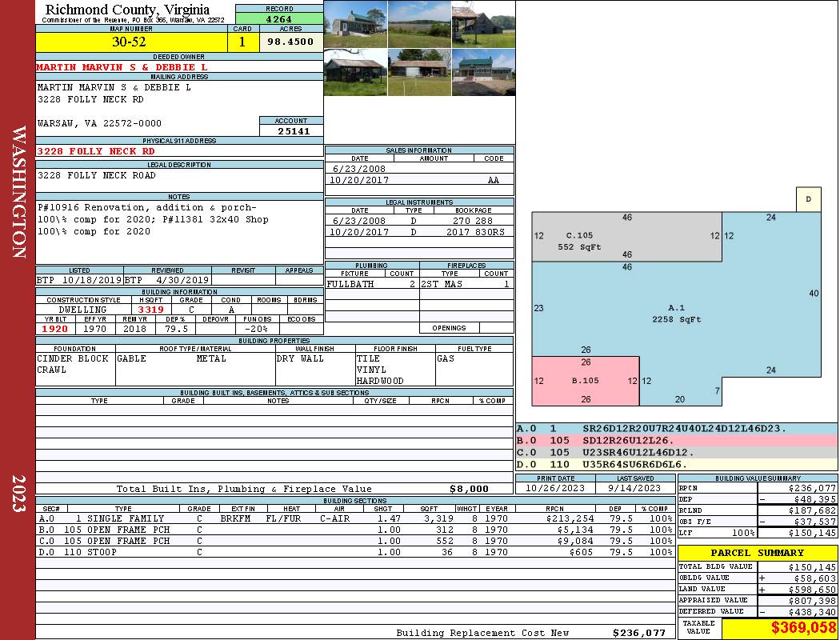Click year built value 1920
This screenshot has width=840, height=640.
(x=55, y=329)
